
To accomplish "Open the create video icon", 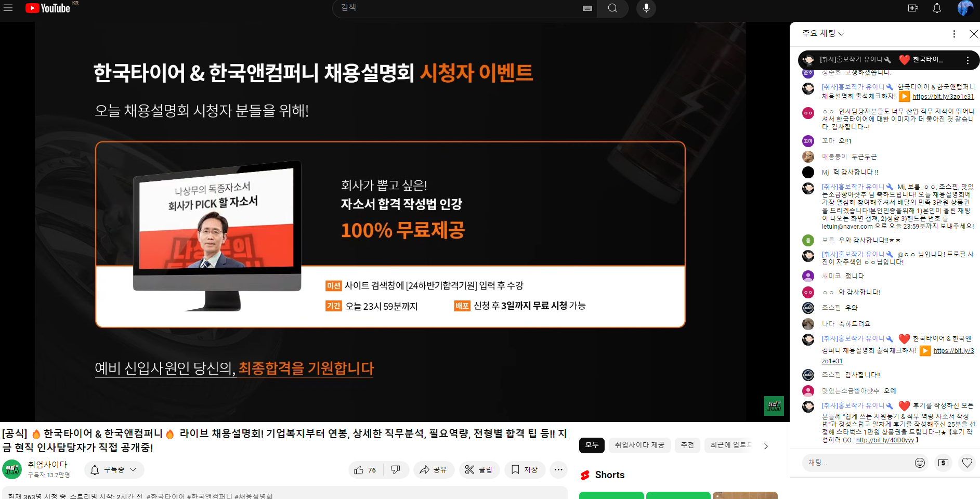I will (913, 8).
